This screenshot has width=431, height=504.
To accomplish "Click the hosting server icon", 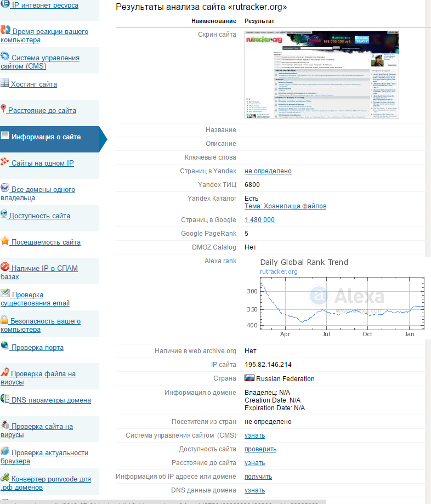I will click(x=5, y=83).
